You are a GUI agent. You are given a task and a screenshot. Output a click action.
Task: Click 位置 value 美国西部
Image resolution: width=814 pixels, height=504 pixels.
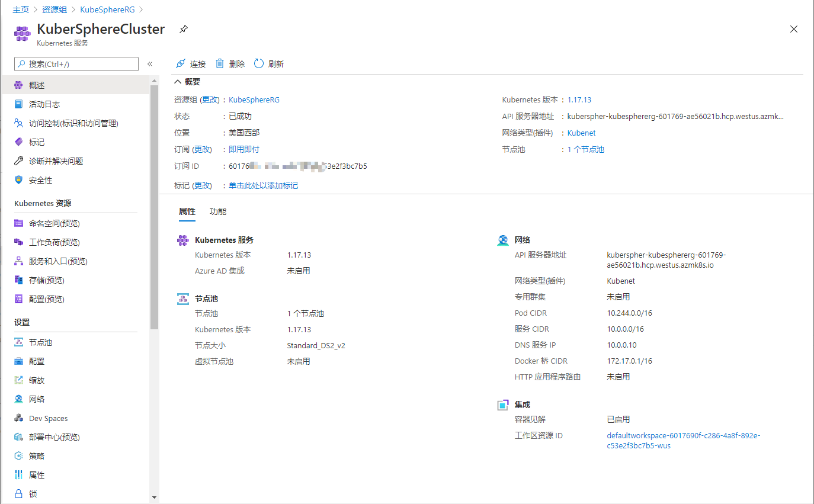click(x=244, y=133)
